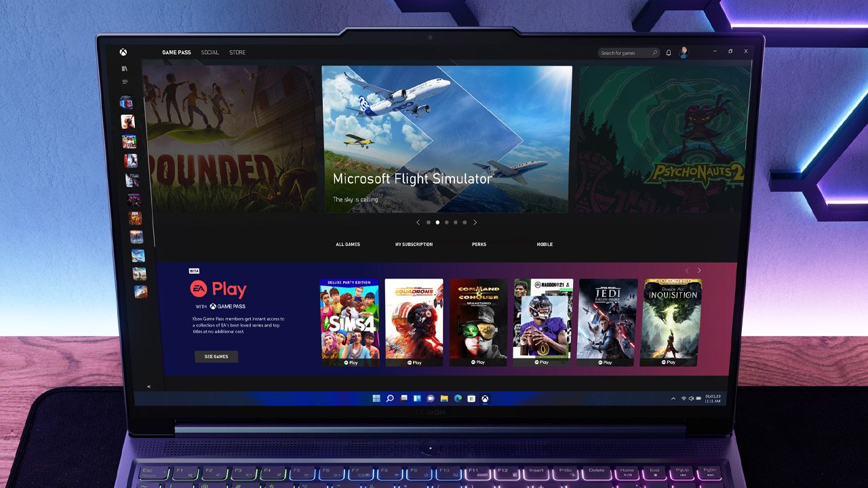
Task: Open the My Library icon in the sidebar
Action: tap(124, 68)
